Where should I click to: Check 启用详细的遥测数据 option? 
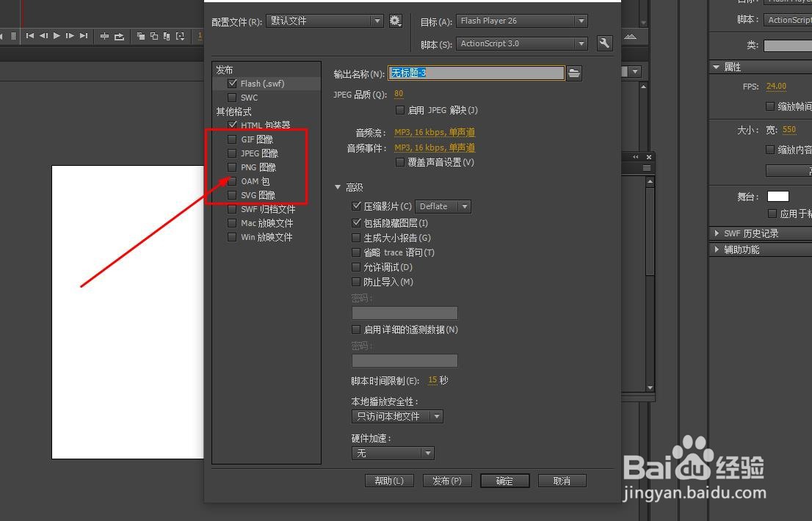click(x=356, y=329)
